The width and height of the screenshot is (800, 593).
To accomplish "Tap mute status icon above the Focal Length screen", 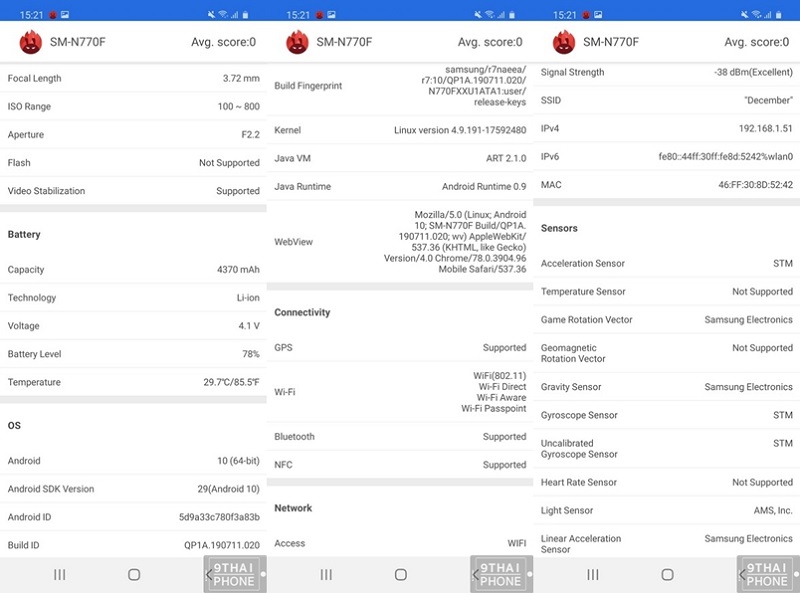I will (211, 15).
